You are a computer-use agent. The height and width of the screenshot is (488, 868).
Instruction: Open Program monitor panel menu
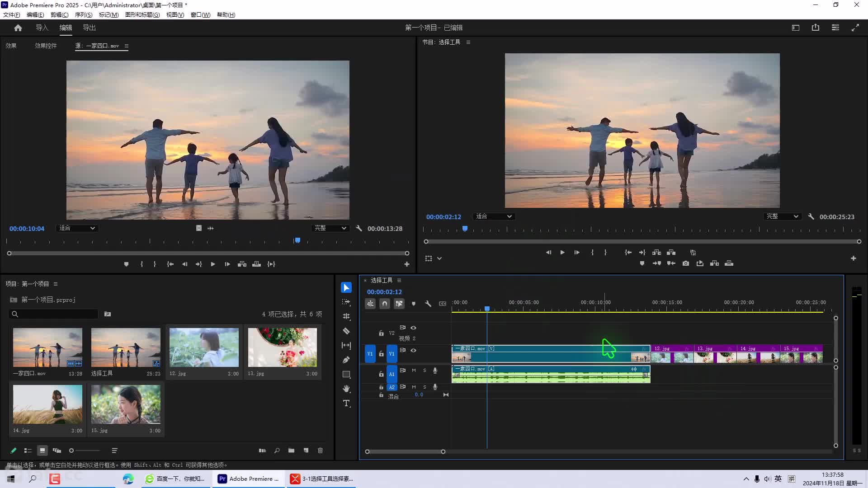click(468, 42)
